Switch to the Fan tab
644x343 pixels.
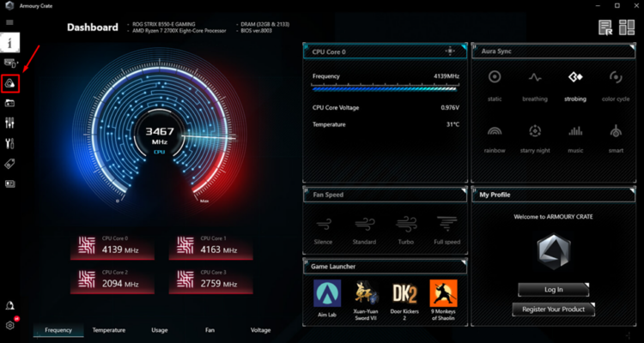pyautogui.click(x=210, y=330)
